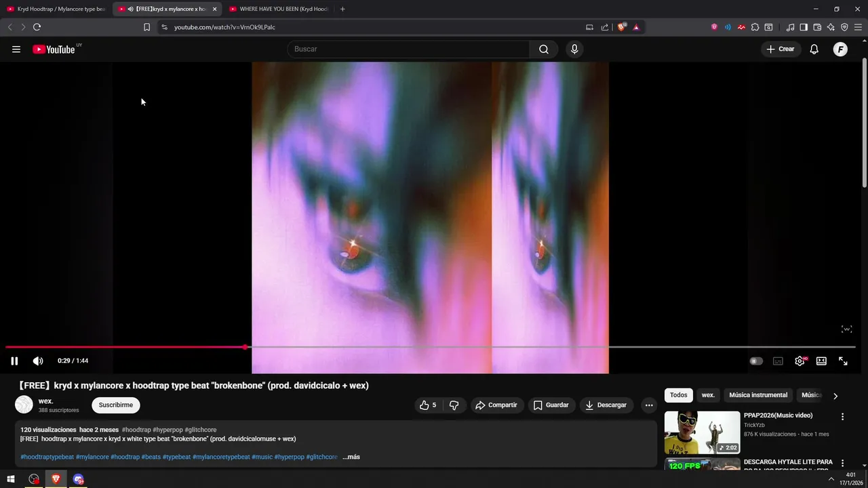Select the Música instrumental chip
Image resolution: width=868 pixels, height=488 pixels.
[x=758, y=395]
